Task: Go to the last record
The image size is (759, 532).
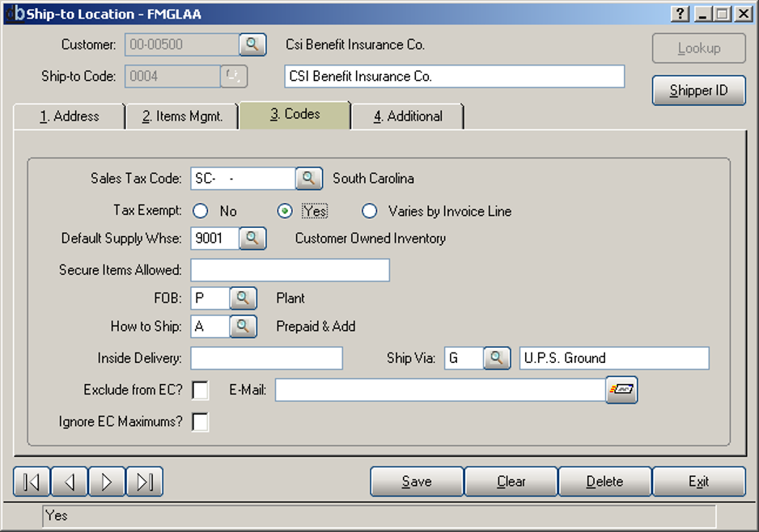Action: tap(145, 482)
